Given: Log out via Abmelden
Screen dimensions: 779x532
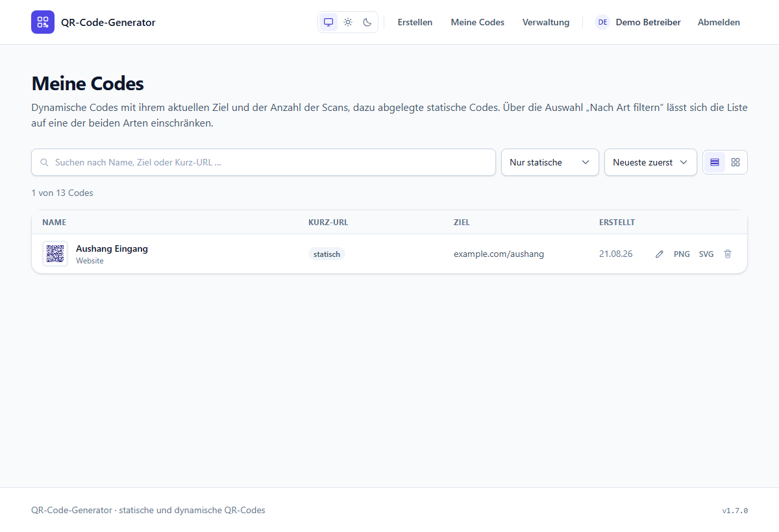Looking at the screenshot, I should (719, 22).
